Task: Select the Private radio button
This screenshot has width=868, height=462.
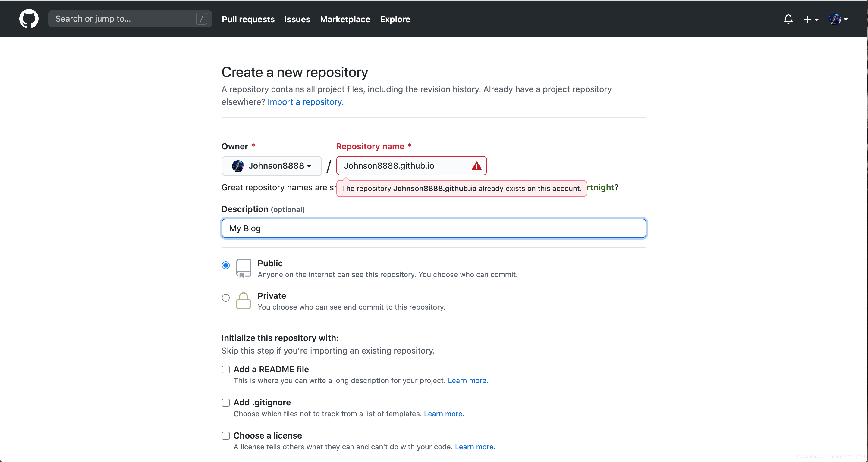Action: coord(226,297)
